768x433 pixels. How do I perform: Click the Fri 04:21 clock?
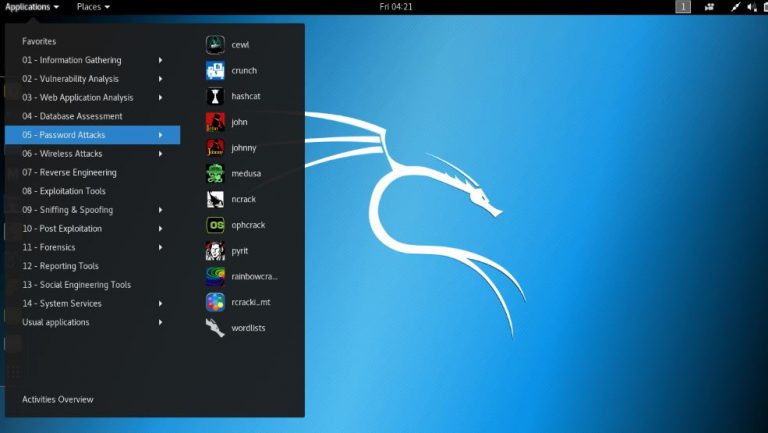tap(396, 7)
